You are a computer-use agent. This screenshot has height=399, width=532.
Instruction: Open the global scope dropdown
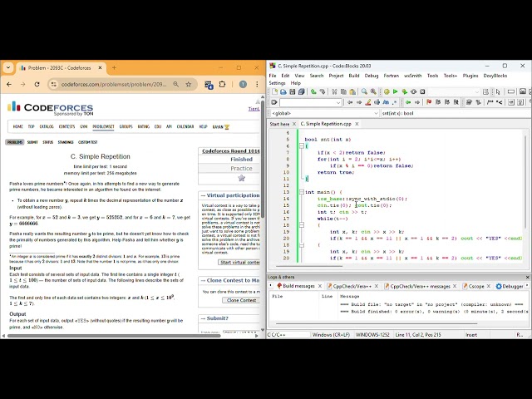tap(376, 113)
